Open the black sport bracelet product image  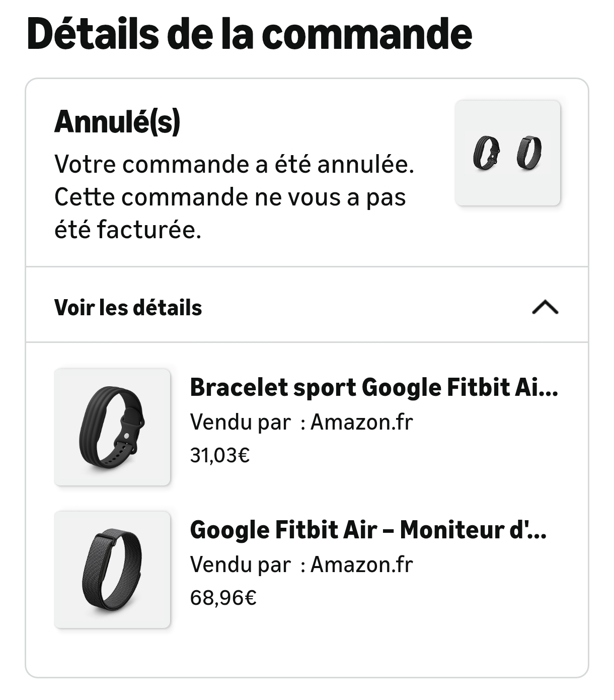click(112, 427)
